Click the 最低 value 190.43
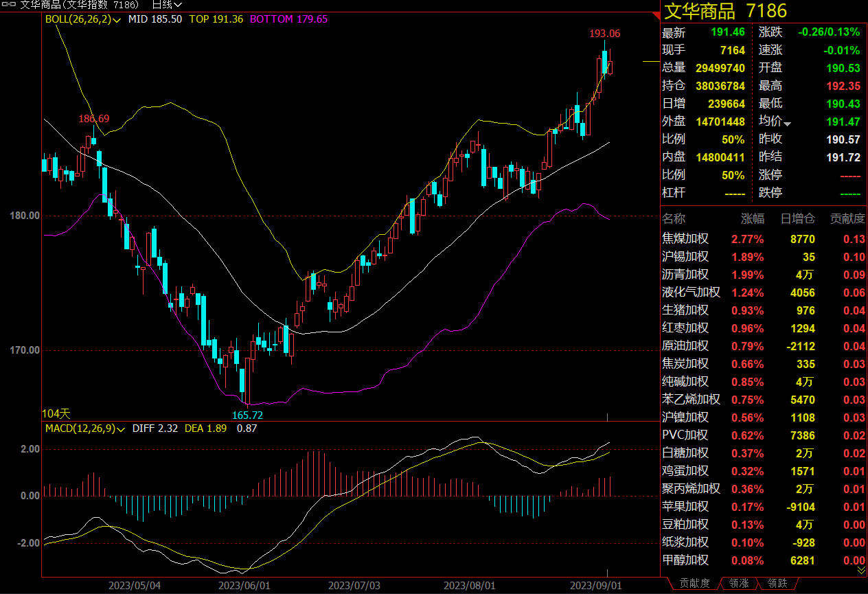This screenshot has width=868, height=594. pyautogui.click(x=843, y=104)
